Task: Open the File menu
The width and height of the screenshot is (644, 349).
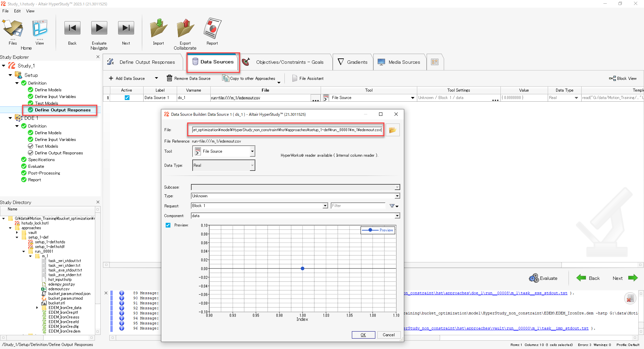Action: [x=5, y=11]
